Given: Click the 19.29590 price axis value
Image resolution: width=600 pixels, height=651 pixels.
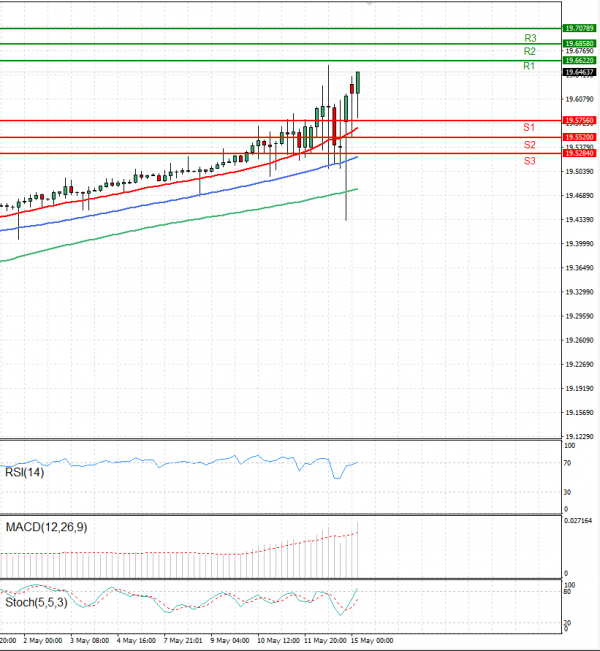Looking at the screenshot, I should point(580,316).
